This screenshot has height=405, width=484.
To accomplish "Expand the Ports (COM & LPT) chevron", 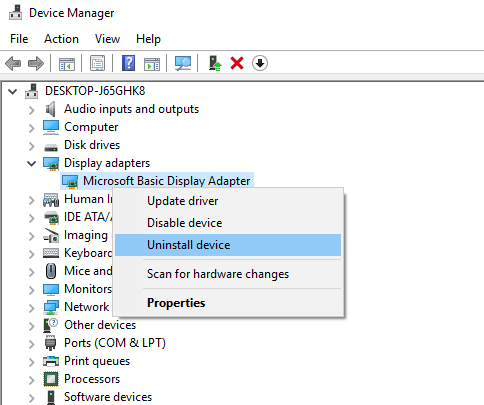I will coord(31,344).
